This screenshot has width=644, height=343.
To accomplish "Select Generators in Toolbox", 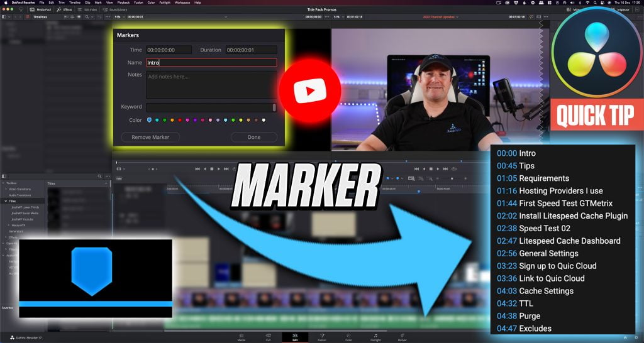I will (16, 231).
